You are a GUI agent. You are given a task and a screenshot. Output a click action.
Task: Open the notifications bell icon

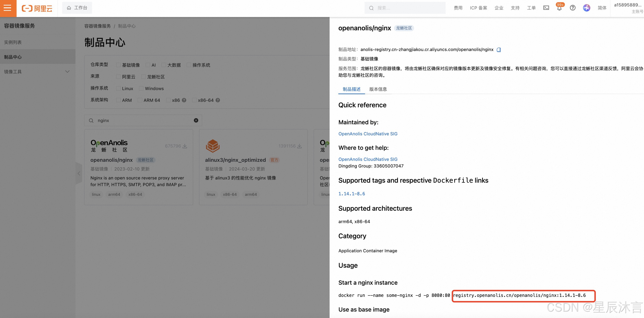tap(559, 8)
